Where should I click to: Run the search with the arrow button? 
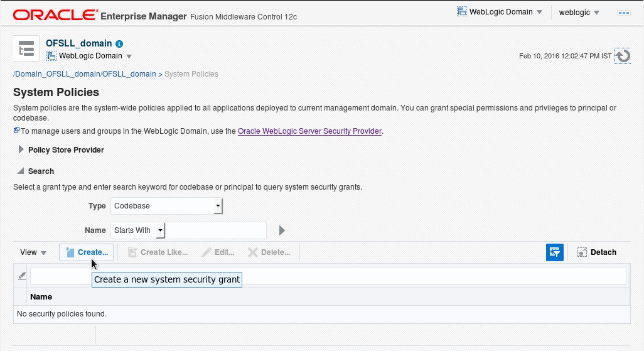[x=282, y=230]
